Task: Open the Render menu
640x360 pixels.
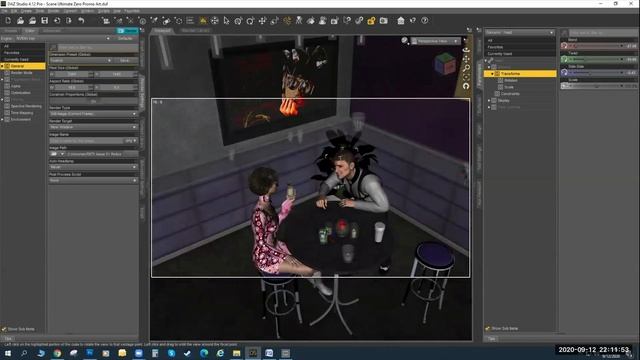Action: 53,11
